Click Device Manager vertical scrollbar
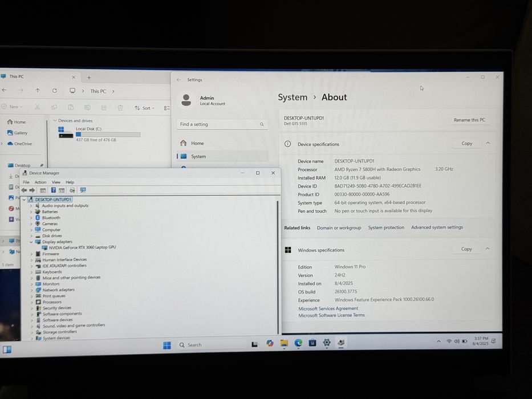This screenshot has width=532, height=399. (278, 266)
